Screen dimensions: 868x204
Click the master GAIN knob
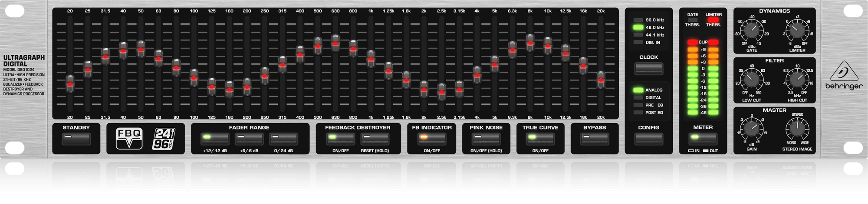(751, 130)
